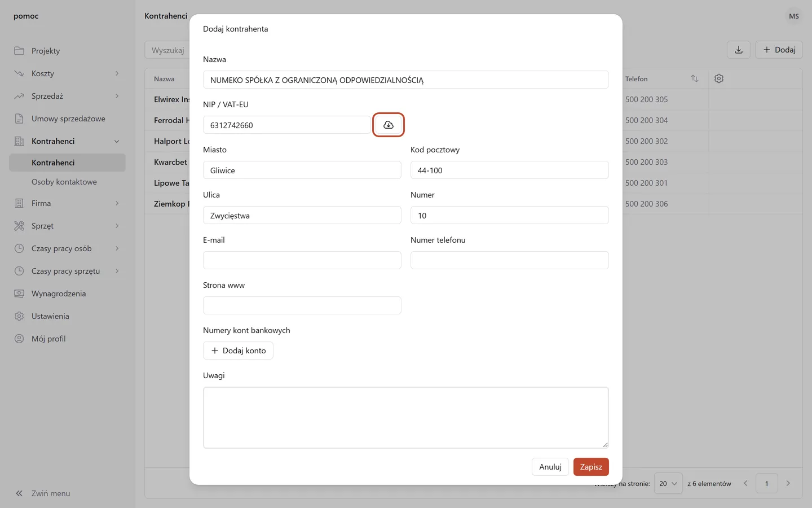The height and width of the screenshot is (508, 812).
Task: Click the Czasy pracy osób clock icon
Action: (19, 248)
